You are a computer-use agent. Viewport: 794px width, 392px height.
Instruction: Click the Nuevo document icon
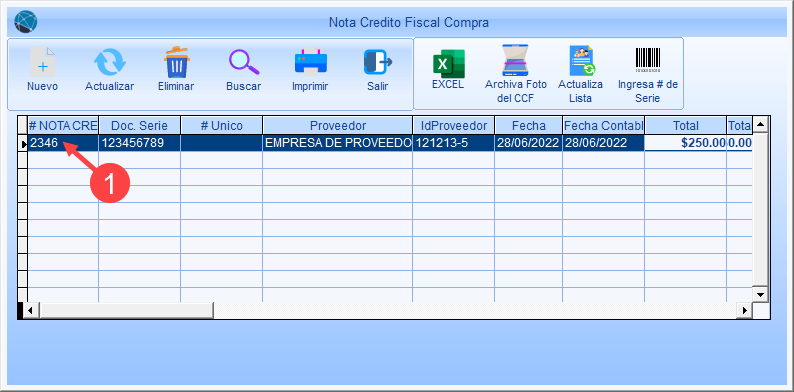tap(43, 62)
